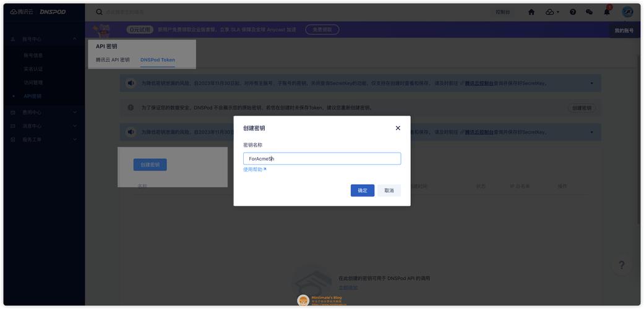This screenshot has width=644, height=309.
Task: Open the user avatar menu
Action: click(627, 12)
